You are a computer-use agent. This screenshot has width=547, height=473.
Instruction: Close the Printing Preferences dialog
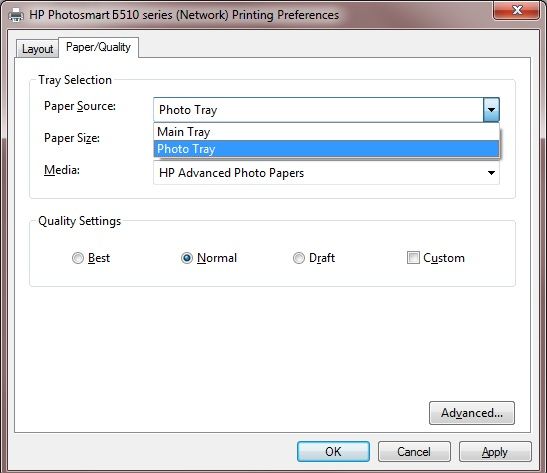pos(517,10)
